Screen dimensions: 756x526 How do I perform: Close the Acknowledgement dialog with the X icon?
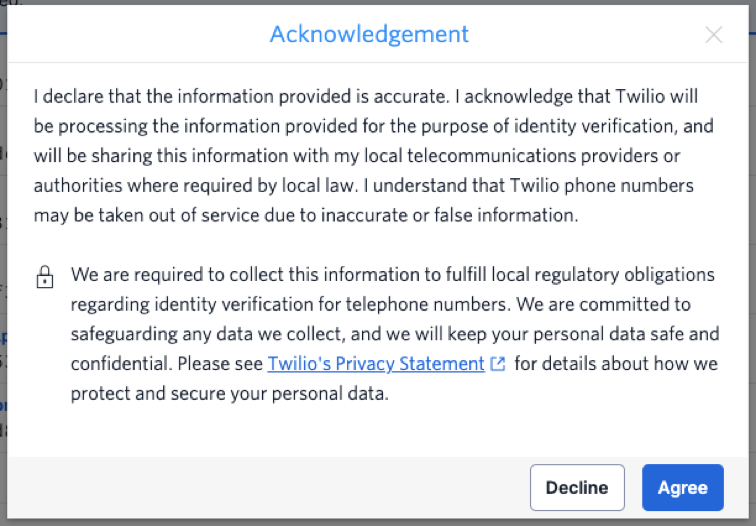coord(714,35)
